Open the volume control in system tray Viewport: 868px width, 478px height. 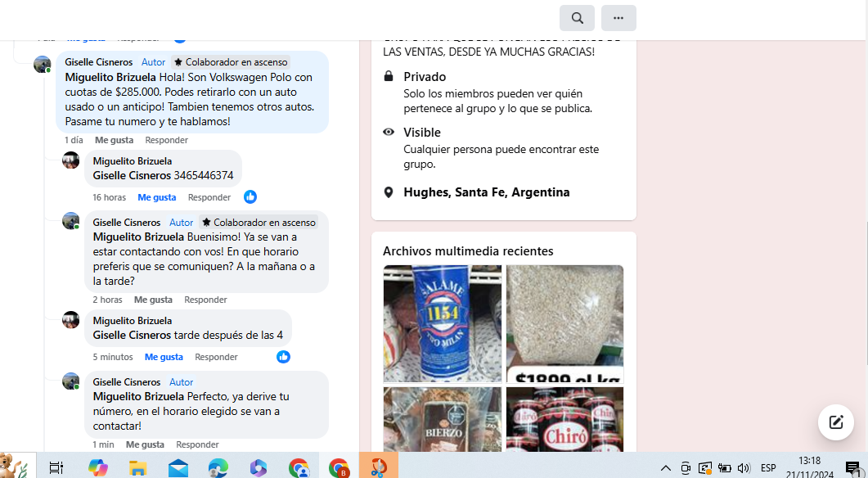click(x=743, y=468)
